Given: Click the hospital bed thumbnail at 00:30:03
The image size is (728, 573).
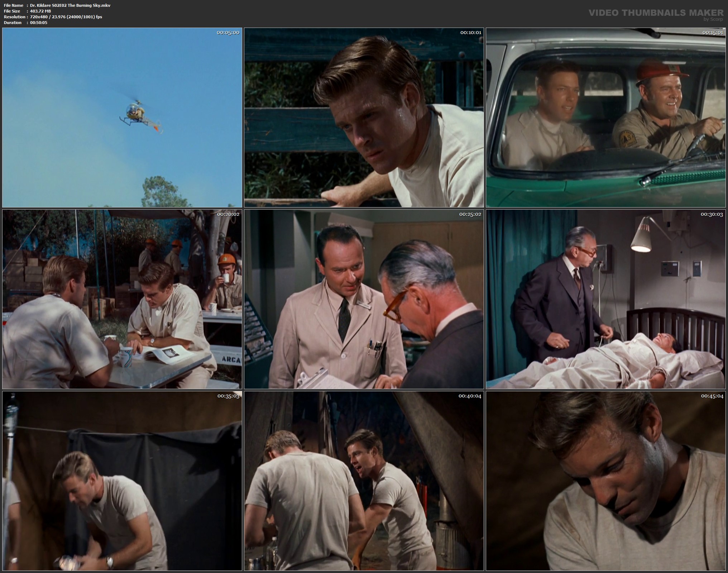Looking at the screenshot, I should pyautogui.click(x=605, y=299).
